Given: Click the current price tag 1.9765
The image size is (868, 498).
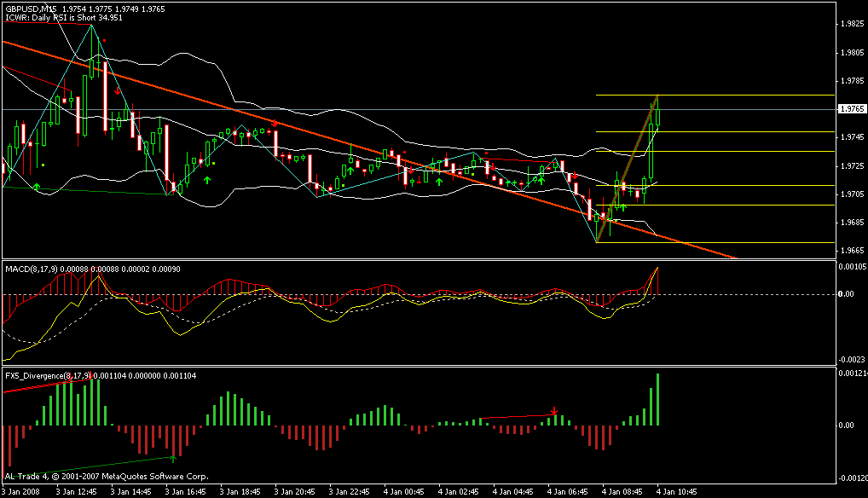Looking at the screenshot, I should 850,109.
